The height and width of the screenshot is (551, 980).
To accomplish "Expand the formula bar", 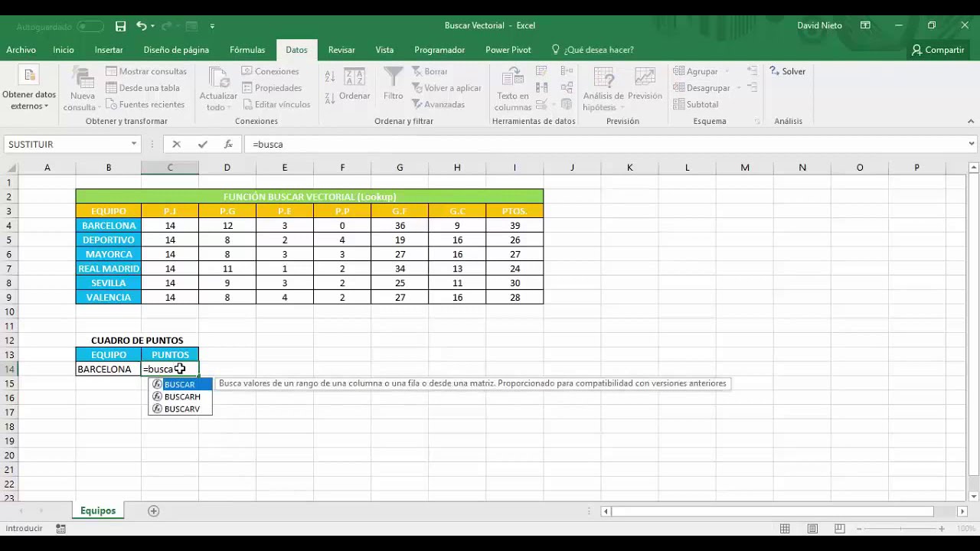I will [x=972, y=144].
